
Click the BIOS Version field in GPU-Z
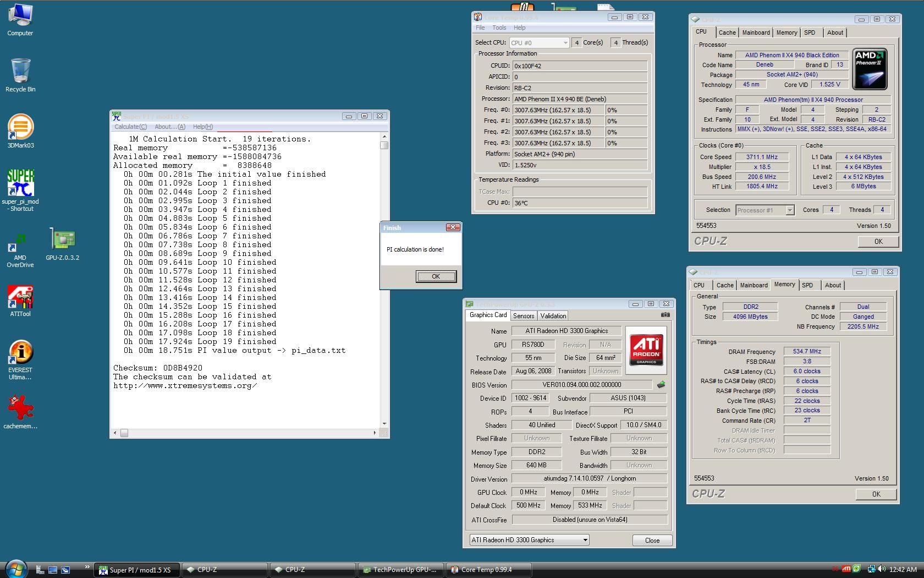[x=582, y=385]
